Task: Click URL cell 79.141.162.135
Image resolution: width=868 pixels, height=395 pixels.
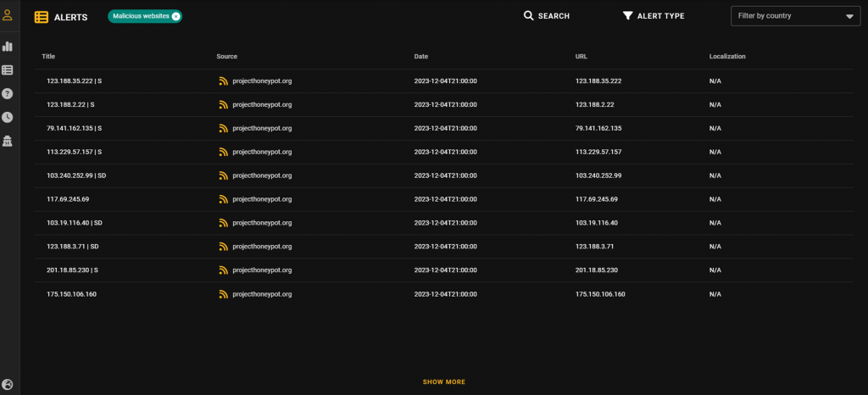Action: (x=598, y=128)
